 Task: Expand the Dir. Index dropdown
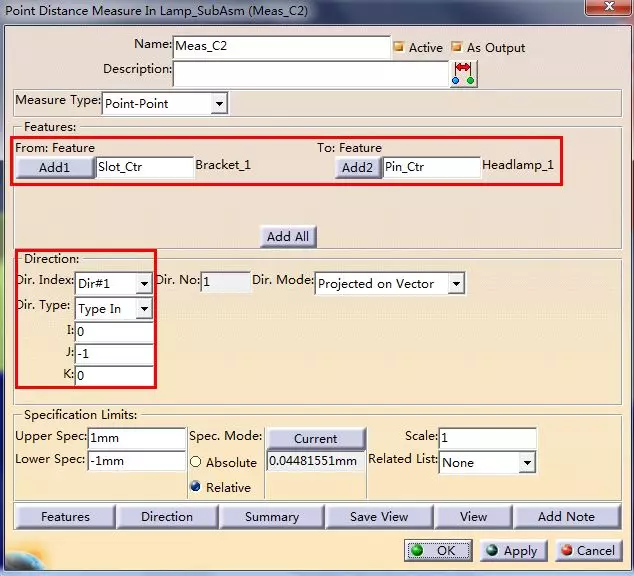144,284
